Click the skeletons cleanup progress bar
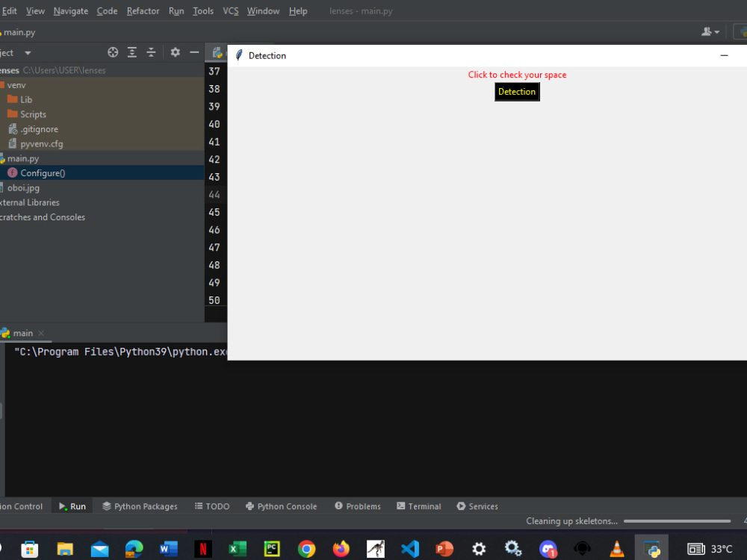Image resolution: width=747 pixels, height=560 pixels. click(677, 520)
